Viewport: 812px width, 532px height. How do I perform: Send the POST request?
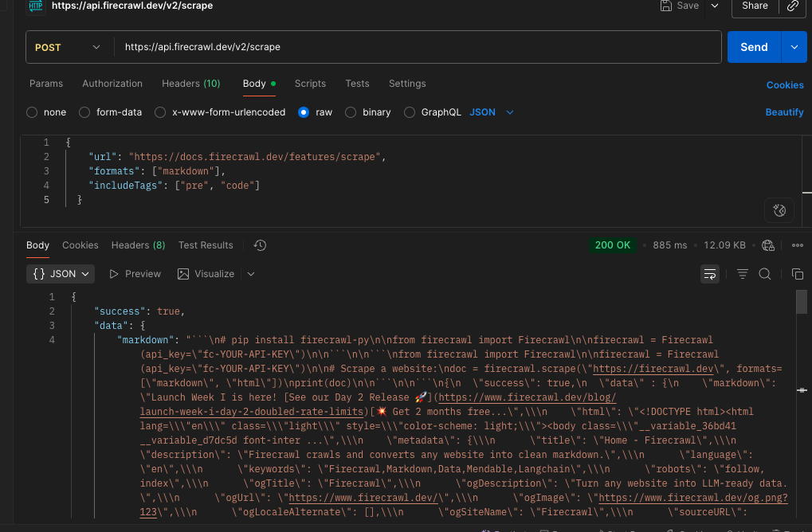point(754,47)
